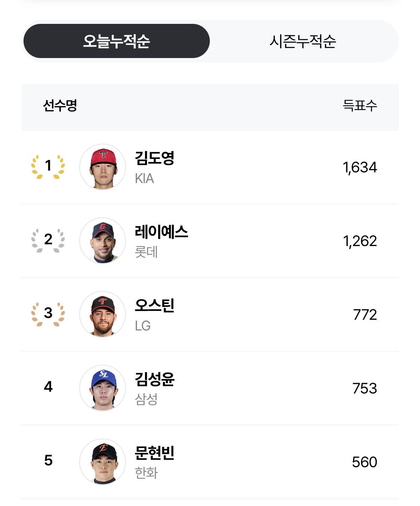This screenshot has width=420, height=506.
Task: Click the 선수명 column header
Action: pyautogui.click(x=60, y=105)
